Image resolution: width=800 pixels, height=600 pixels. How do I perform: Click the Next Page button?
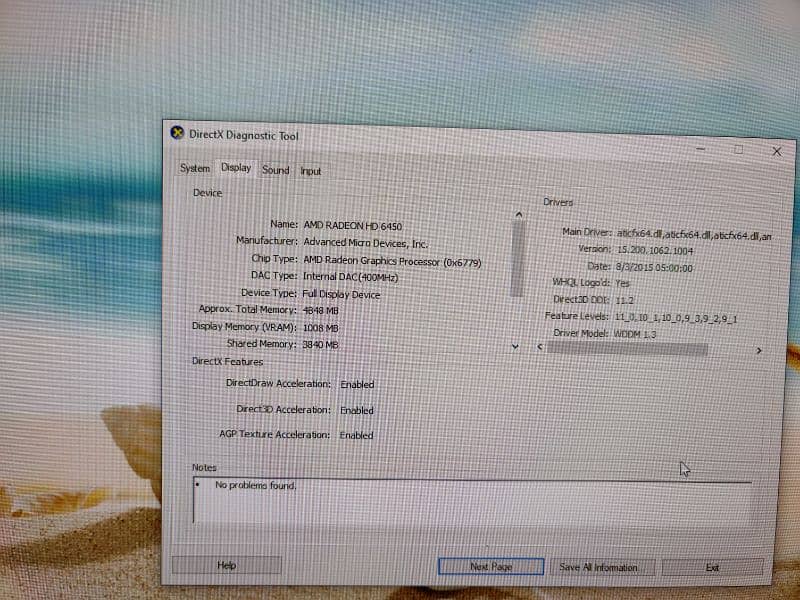491,567
